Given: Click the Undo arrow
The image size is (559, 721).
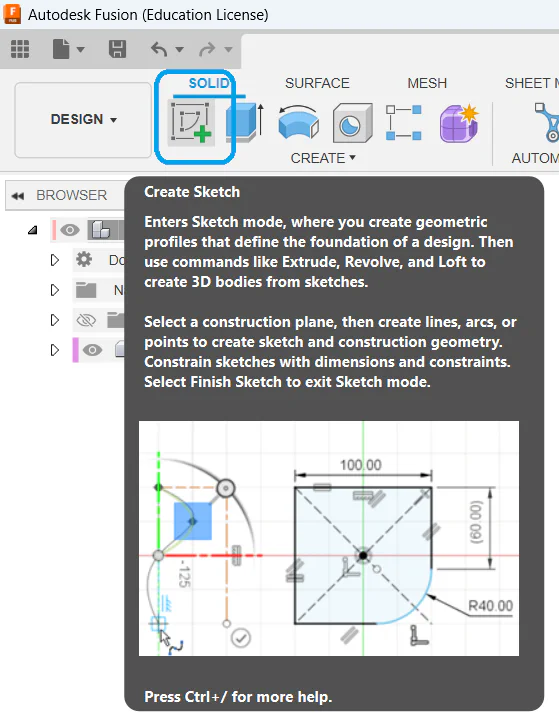Looking at the screenshot, I should pos(159,49).
